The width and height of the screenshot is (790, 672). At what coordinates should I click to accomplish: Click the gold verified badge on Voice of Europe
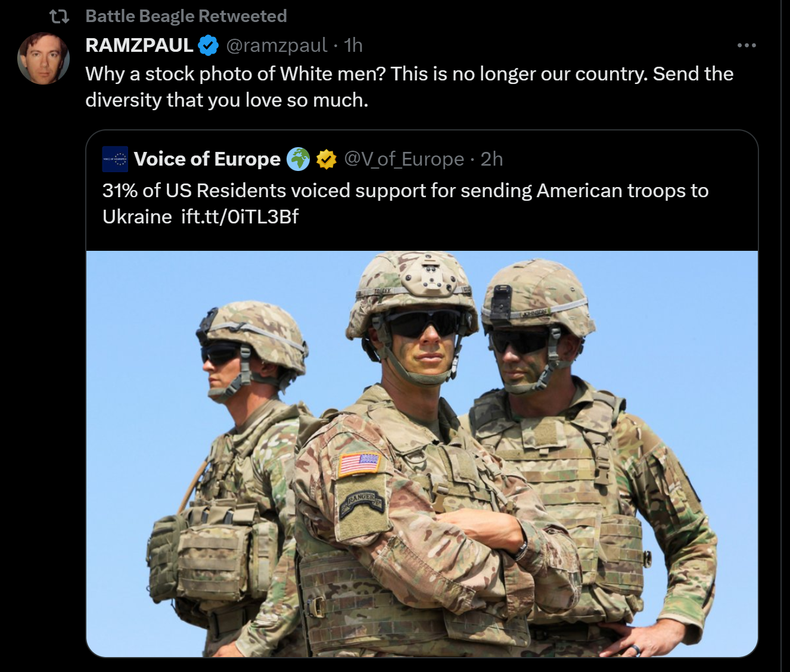coord(326,159)
